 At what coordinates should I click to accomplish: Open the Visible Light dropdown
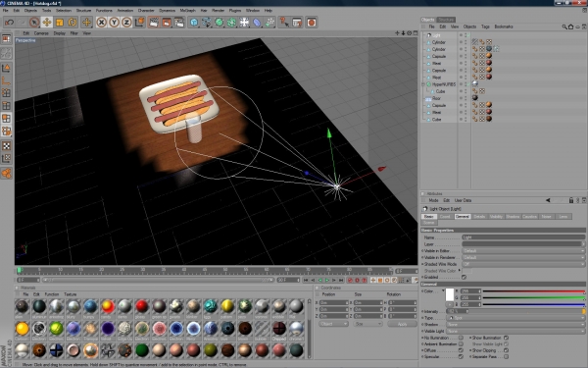tap(515, 332)
